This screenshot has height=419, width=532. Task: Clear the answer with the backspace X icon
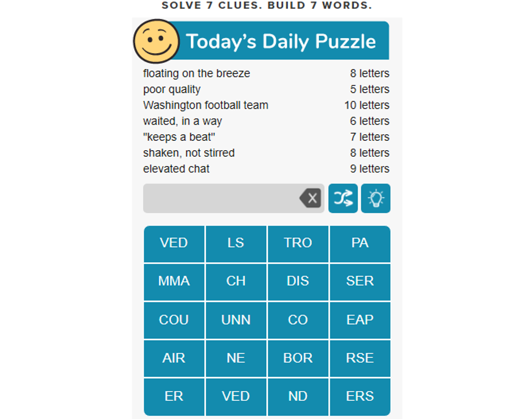point(310,198)
